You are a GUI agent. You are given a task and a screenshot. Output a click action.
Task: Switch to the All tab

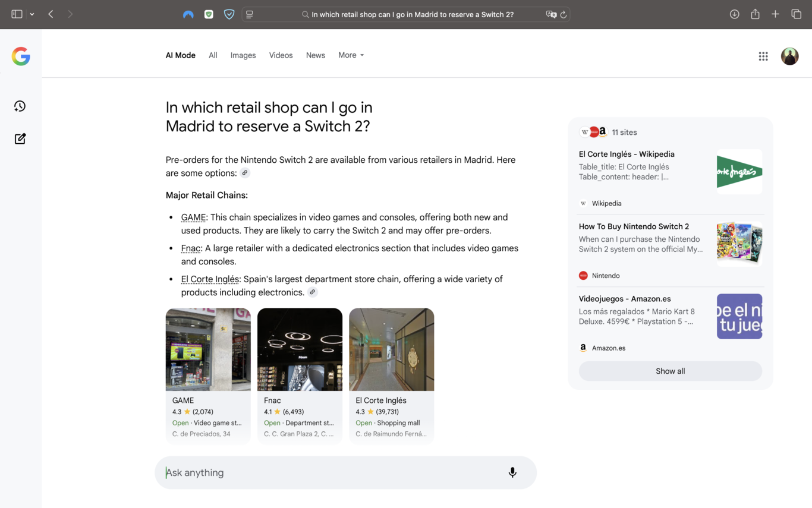[x=213, y=55]
